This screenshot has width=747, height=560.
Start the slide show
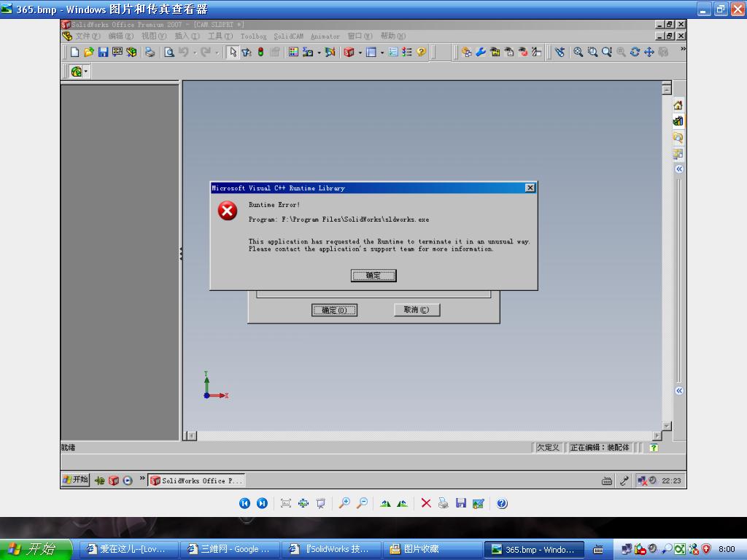[x=321, y=503]
